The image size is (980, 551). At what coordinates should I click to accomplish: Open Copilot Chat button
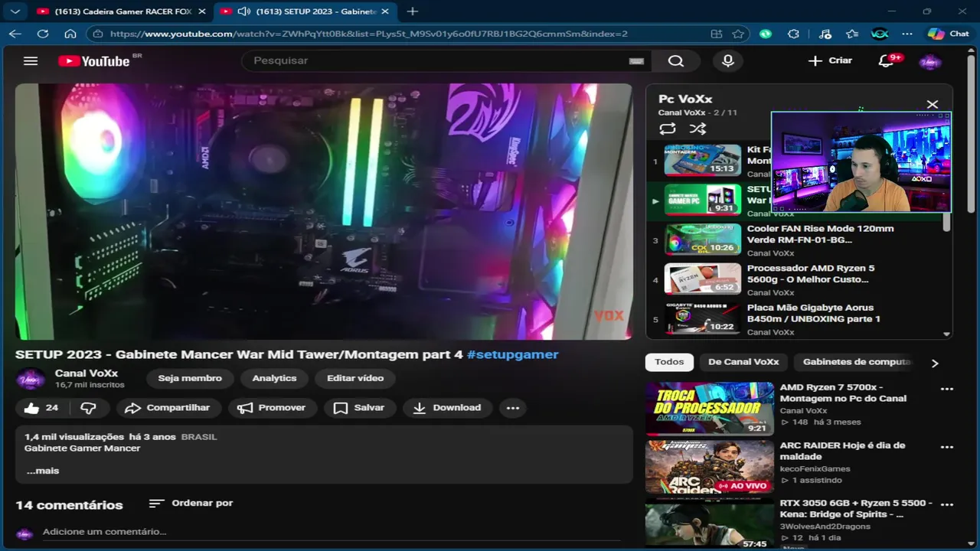point(949,34)
